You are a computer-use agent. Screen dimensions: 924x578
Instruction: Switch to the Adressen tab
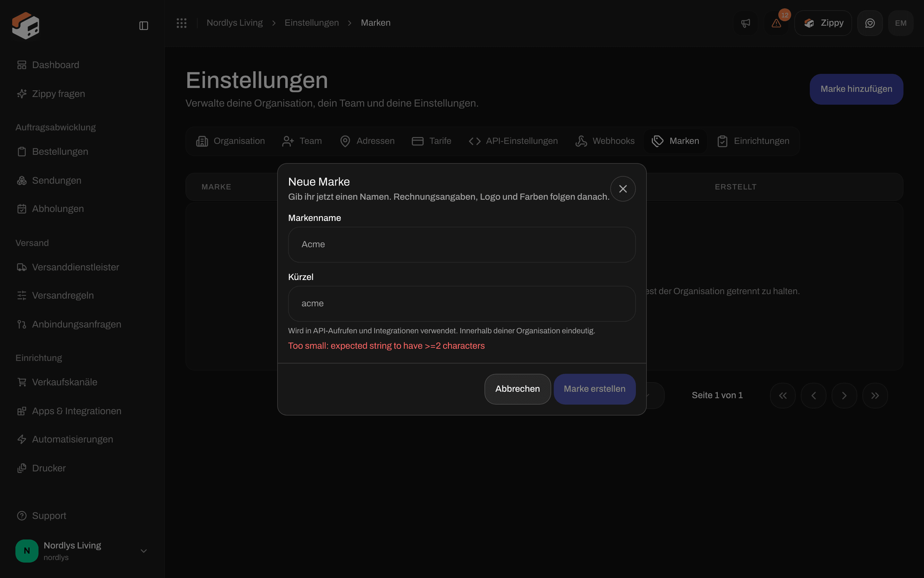tap(367, 141)
